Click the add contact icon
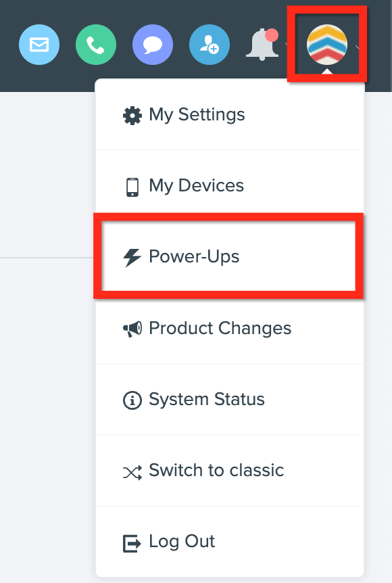This screenshot has width=392, height=583. point(210,45)
